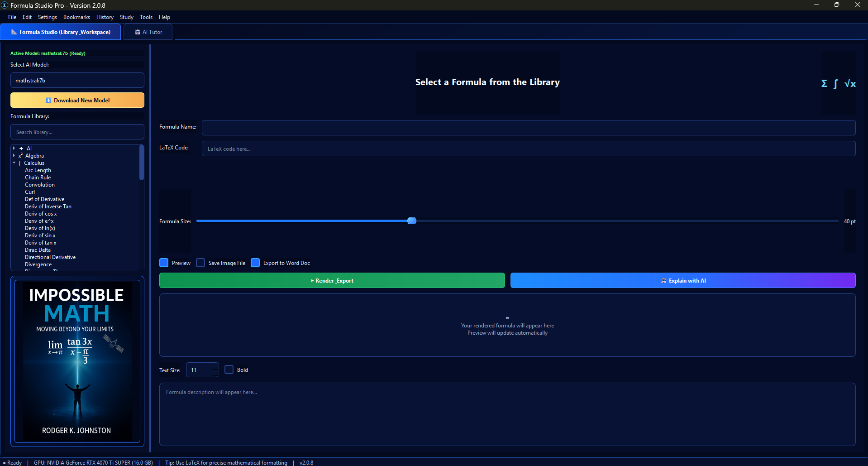Click the integral symbol in the header

point(835,84)
